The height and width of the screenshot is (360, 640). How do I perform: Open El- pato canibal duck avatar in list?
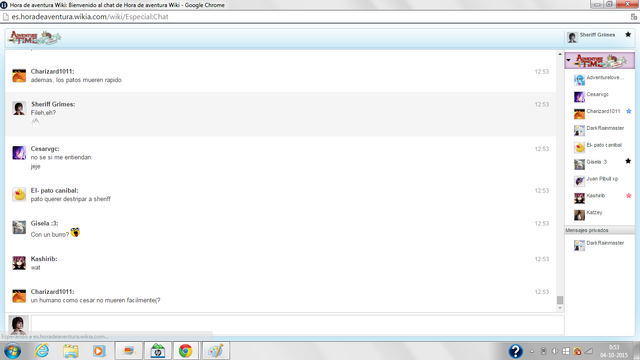[579, 147]
